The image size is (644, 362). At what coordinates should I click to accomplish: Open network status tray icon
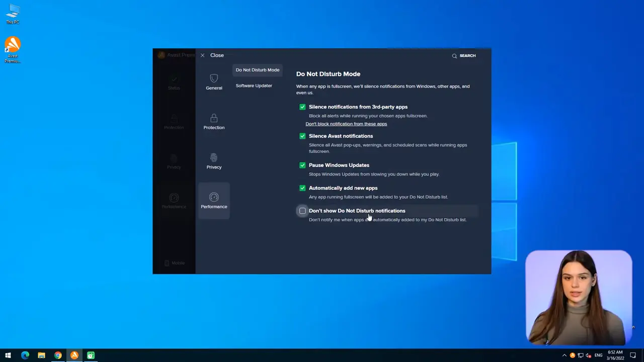pyautogui.click(x=580, y=355)
